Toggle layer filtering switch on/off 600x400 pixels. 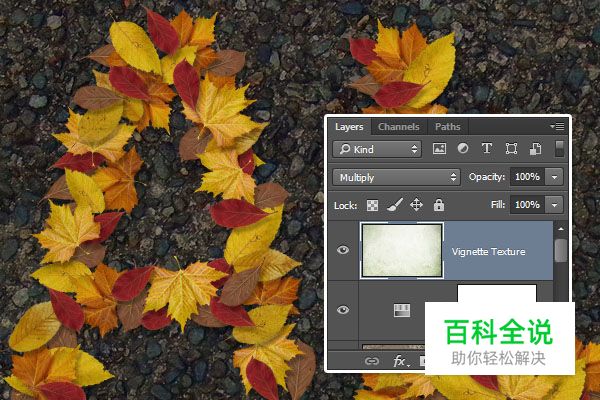[x=559, y=149]
